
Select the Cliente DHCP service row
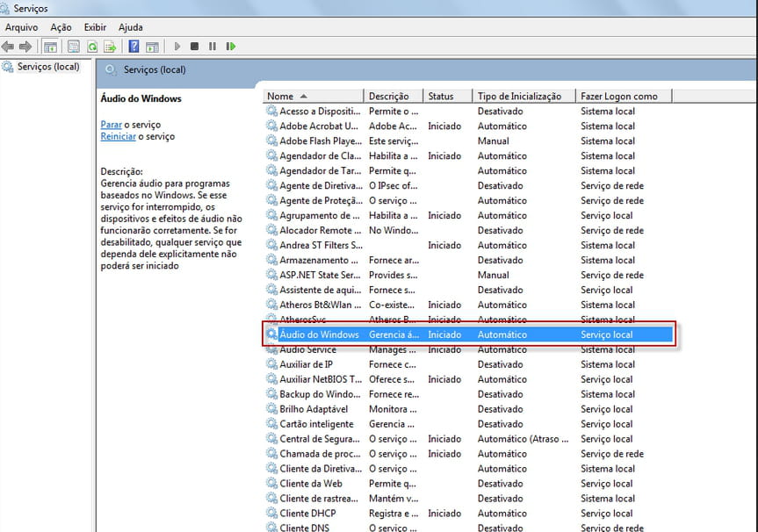pos(307,514)
